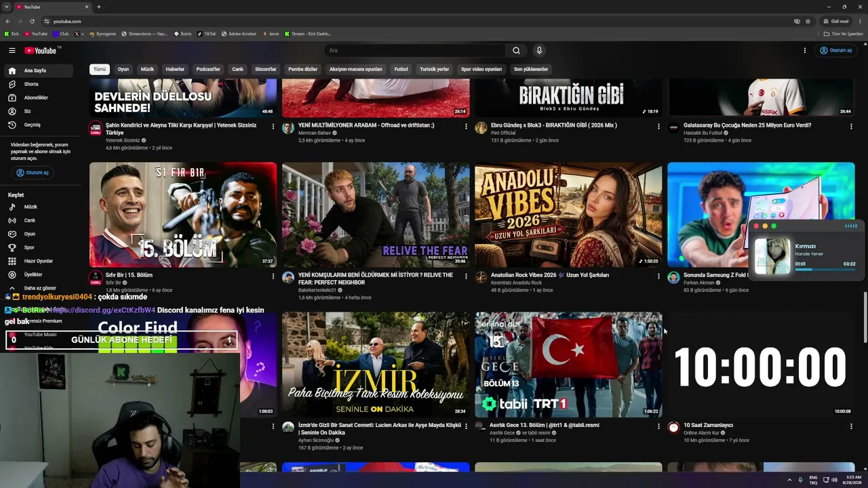Screen dimensions: 868x488
Task: Open a new browser tab
Action: pyautogui.click(x=98, y=7)
